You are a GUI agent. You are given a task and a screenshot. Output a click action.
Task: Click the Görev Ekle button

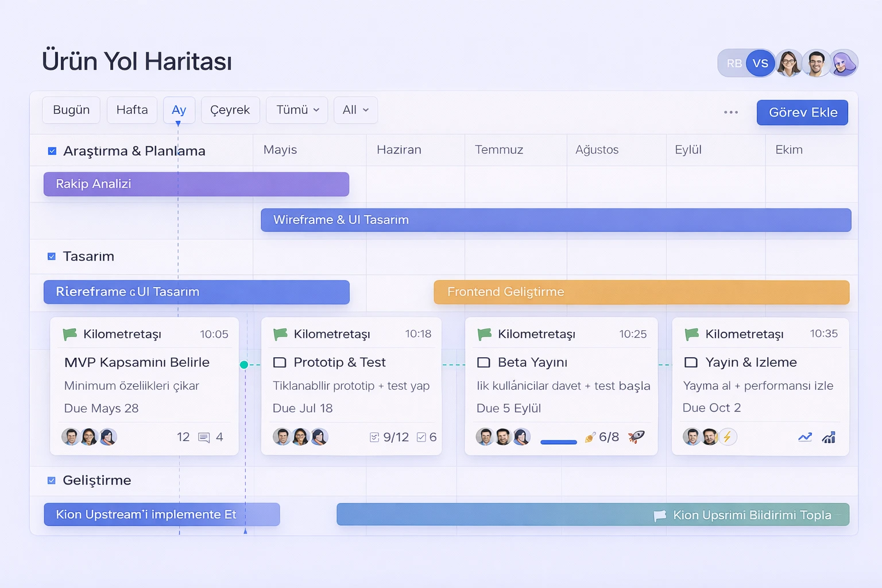click(x=802, y=113)
